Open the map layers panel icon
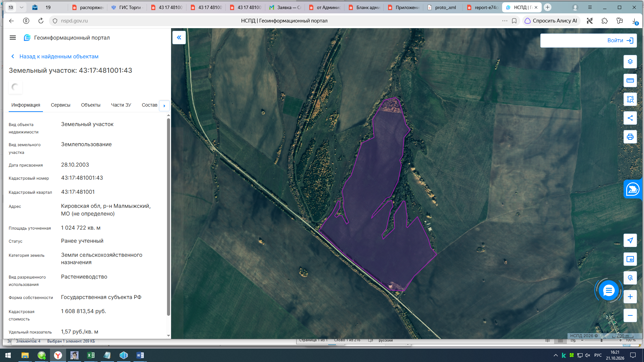 (630, 62)
